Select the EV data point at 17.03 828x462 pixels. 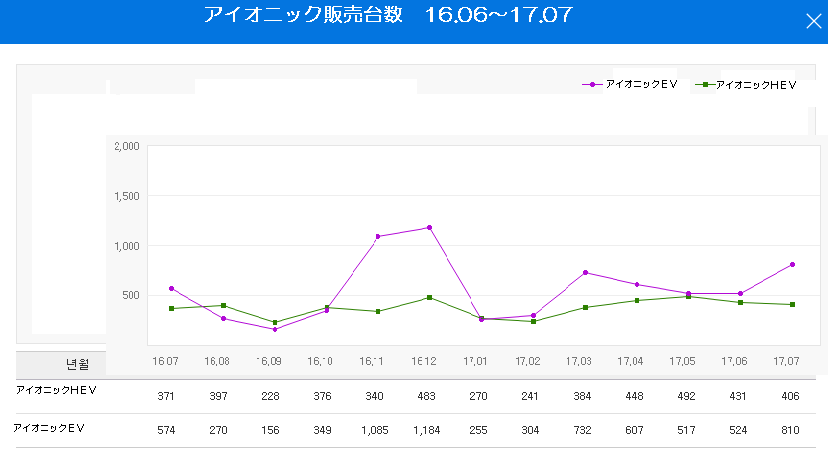585,272
